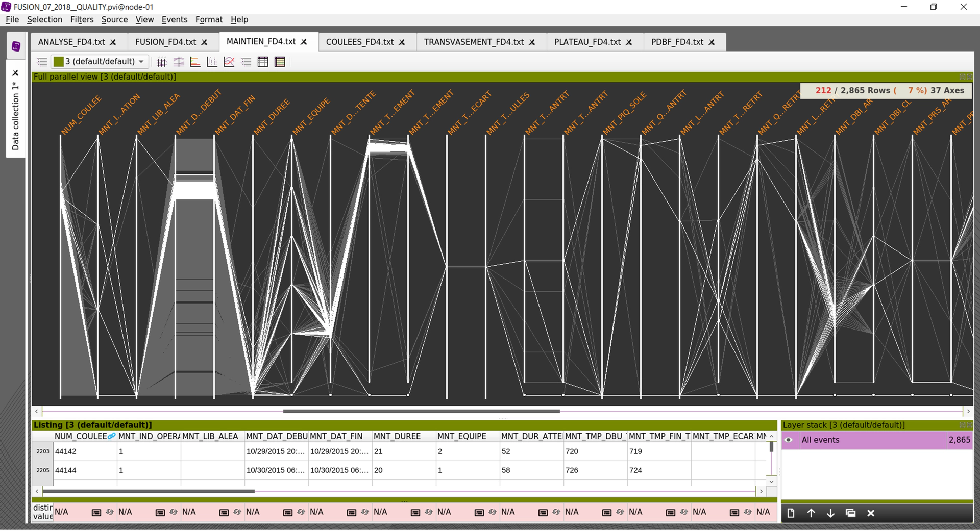
Task: Move layer down in Layer stack
Action: coord(830,513)
